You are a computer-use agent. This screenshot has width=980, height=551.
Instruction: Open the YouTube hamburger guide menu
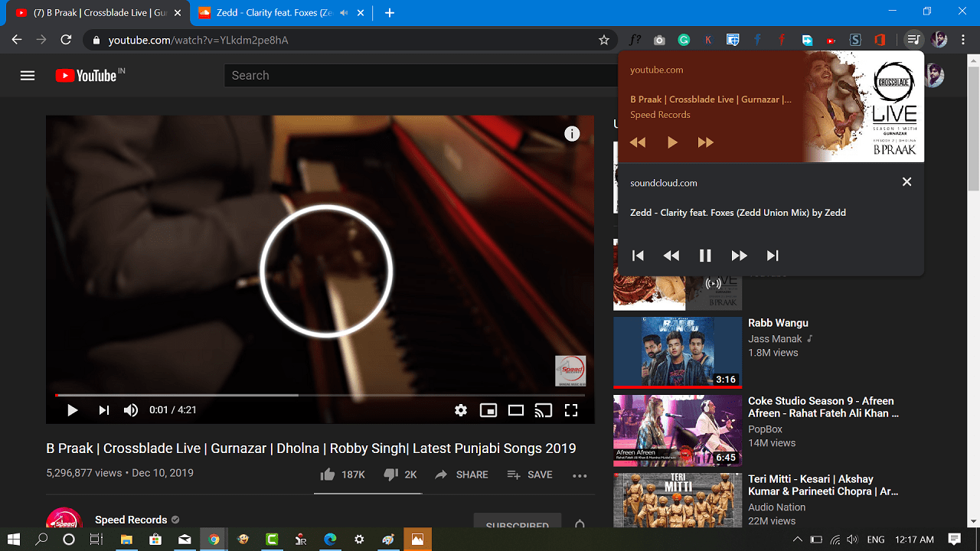pos(28,76)
